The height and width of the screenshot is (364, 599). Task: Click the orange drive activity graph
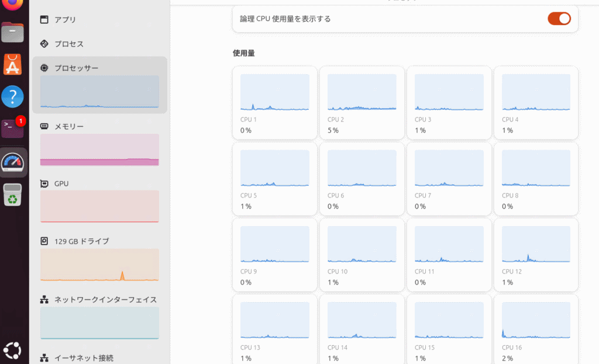coord(99,265)
